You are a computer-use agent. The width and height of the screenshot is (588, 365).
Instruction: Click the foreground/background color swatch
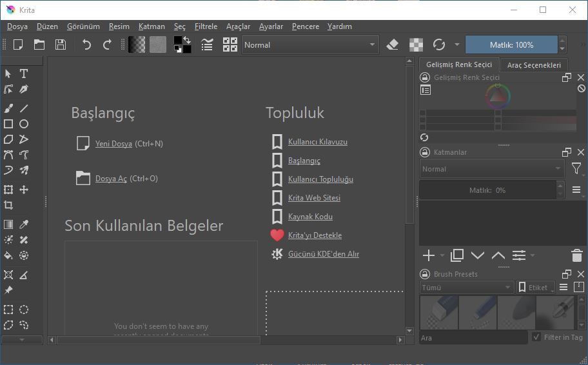[x=182, y=44]
